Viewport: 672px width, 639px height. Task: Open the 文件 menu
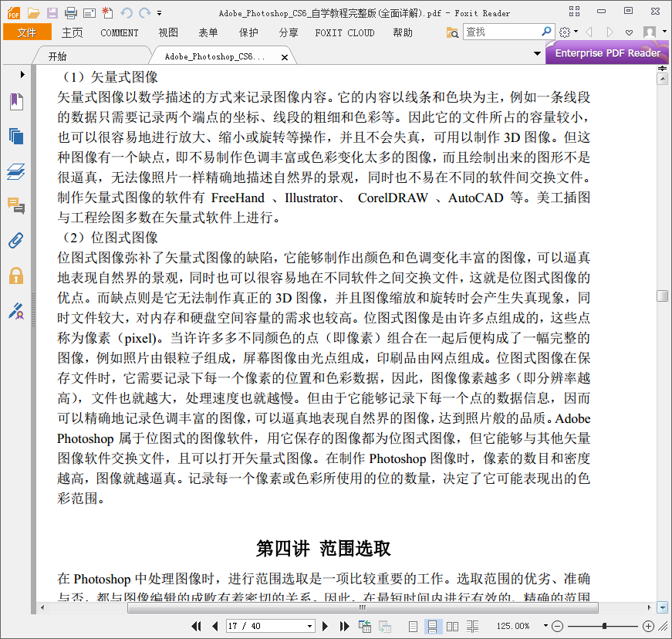coord(27,32)
